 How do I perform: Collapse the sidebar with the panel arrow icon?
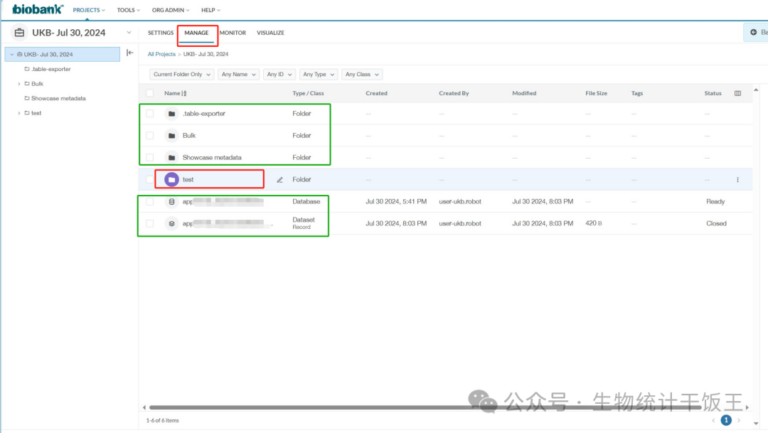129,53
